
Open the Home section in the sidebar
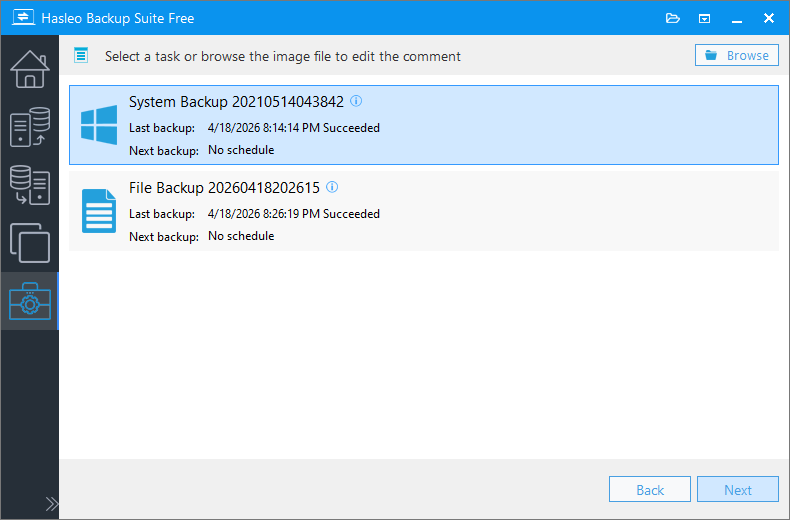point(30,69)
